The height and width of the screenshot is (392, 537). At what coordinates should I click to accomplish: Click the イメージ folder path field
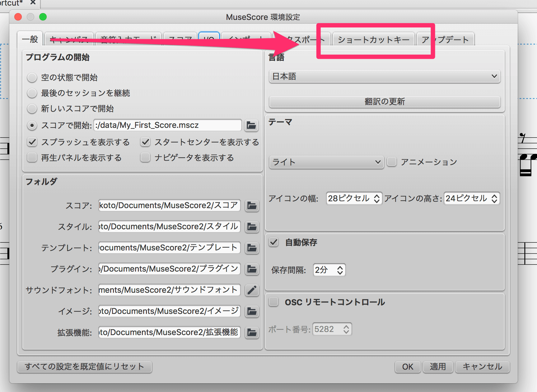(169, 311)
